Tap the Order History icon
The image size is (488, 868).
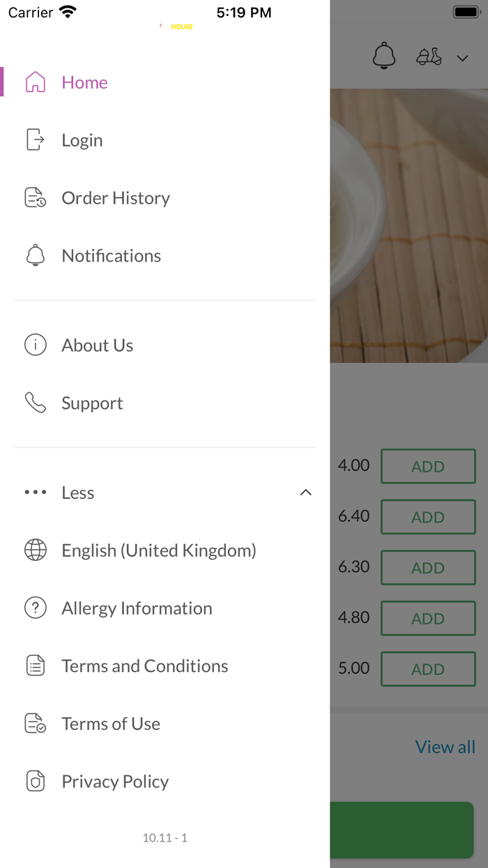tap(35, 197)
